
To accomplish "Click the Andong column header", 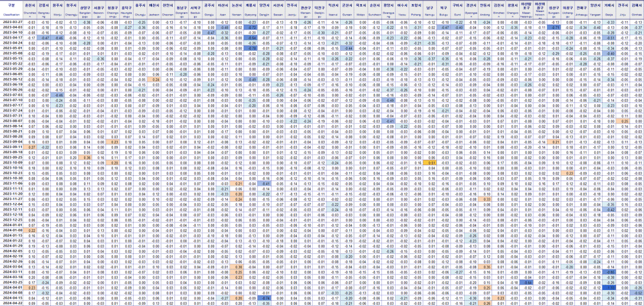I will [x=485, y=10].
